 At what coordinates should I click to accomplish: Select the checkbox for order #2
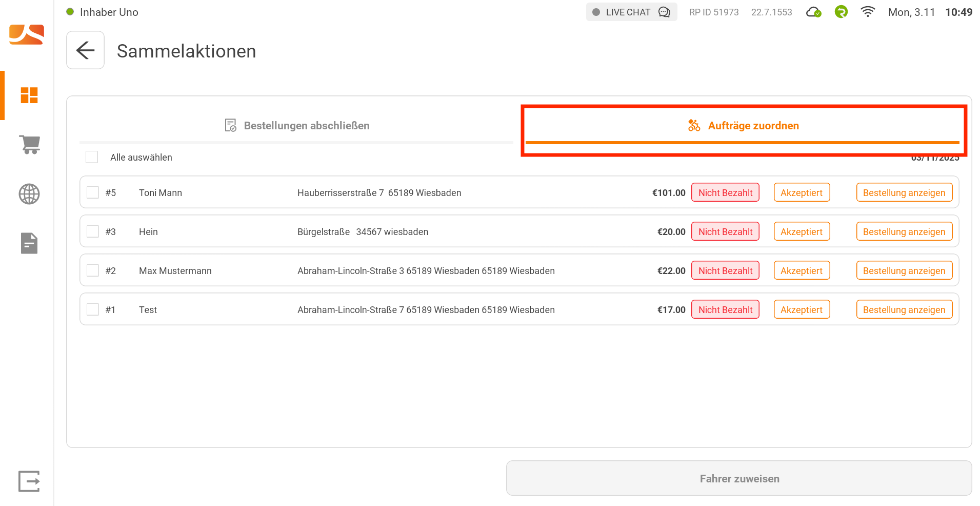93,270
